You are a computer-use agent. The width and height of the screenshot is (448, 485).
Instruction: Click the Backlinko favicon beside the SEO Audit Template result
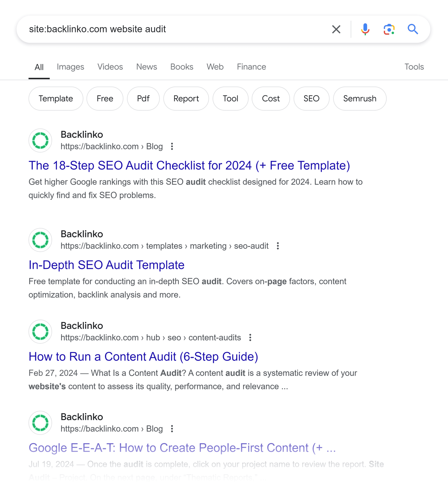40,240
